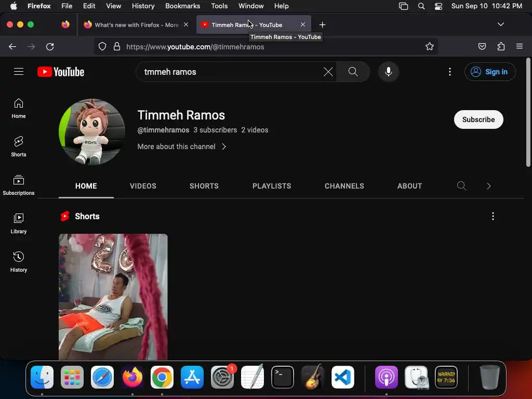Start voice search with microphone

click(389, 72)
